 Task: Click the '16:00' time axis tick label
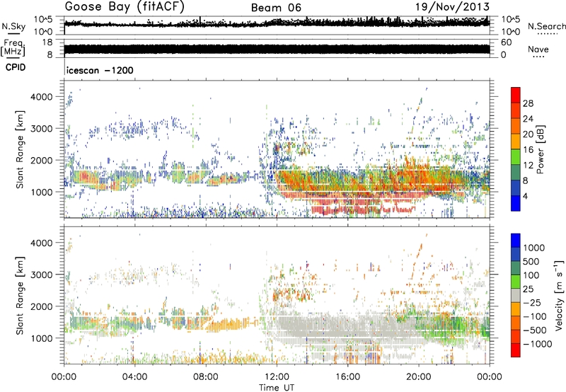(x=347, y=377)
